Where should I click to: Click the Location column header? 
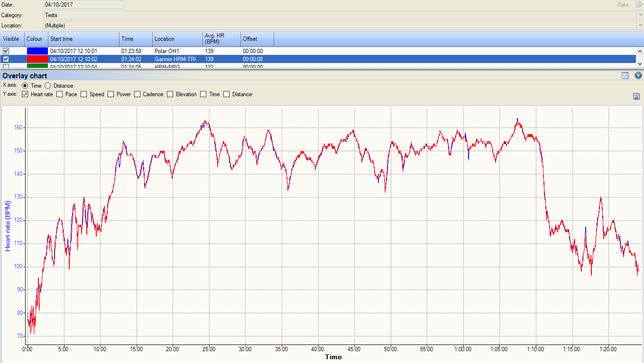tap(177, 39)
